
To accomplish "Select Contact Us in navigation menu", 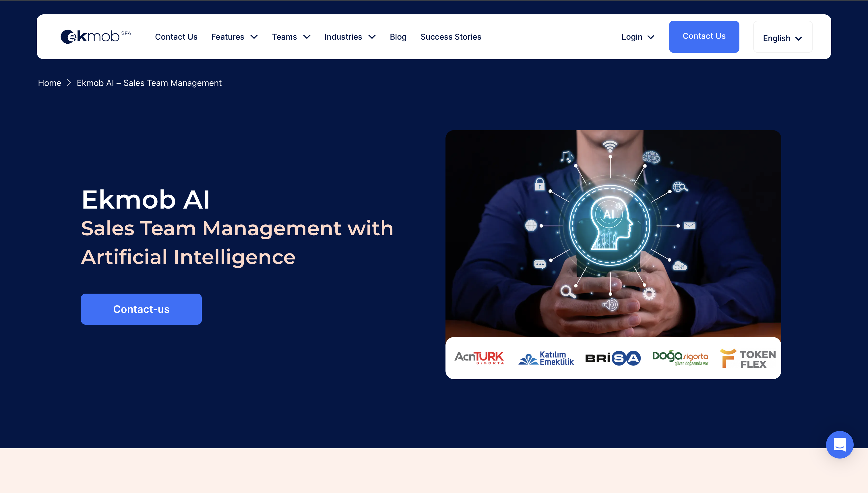I will click(x=176, y=36).
